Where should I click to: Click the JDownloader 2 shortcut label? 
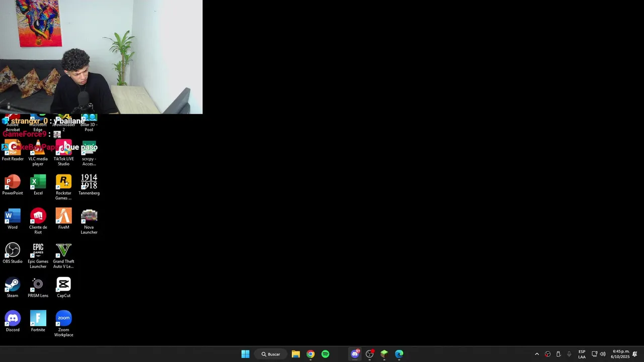(x=63, y=127)
